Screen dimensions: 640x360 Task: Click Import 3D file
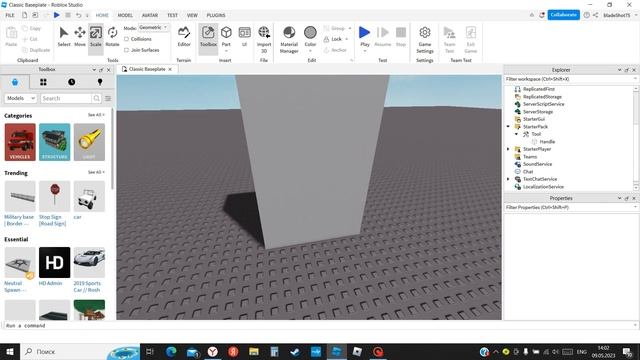coord(264,39)
